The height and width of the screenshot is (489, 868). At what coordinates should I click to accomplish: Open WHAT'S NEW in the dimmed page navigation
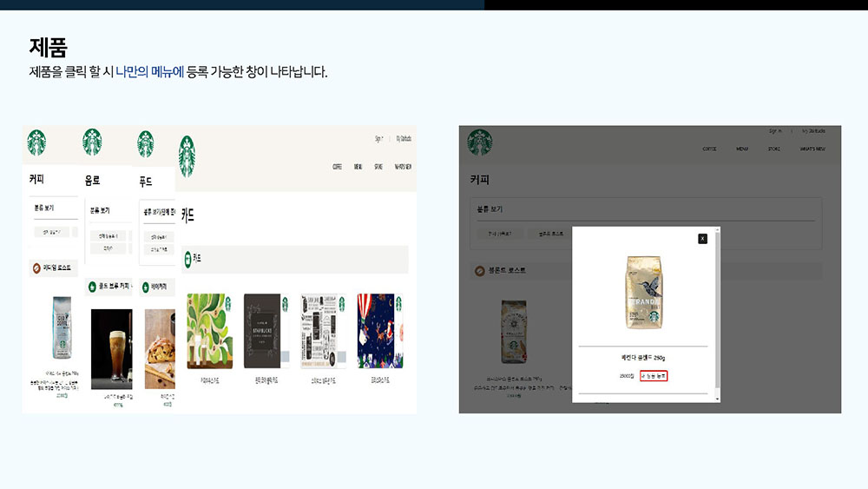point(812,149)
